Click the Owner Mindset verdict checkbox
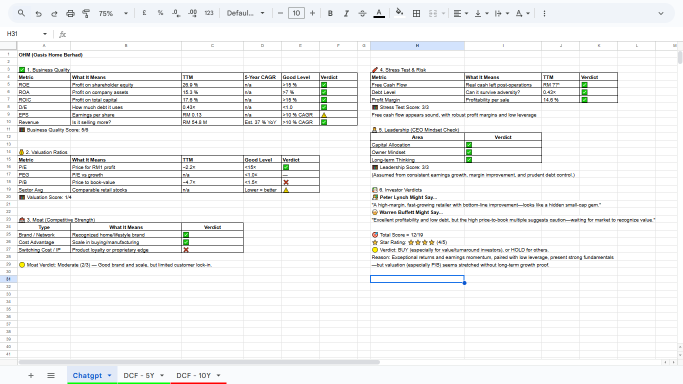 [469, 152]
